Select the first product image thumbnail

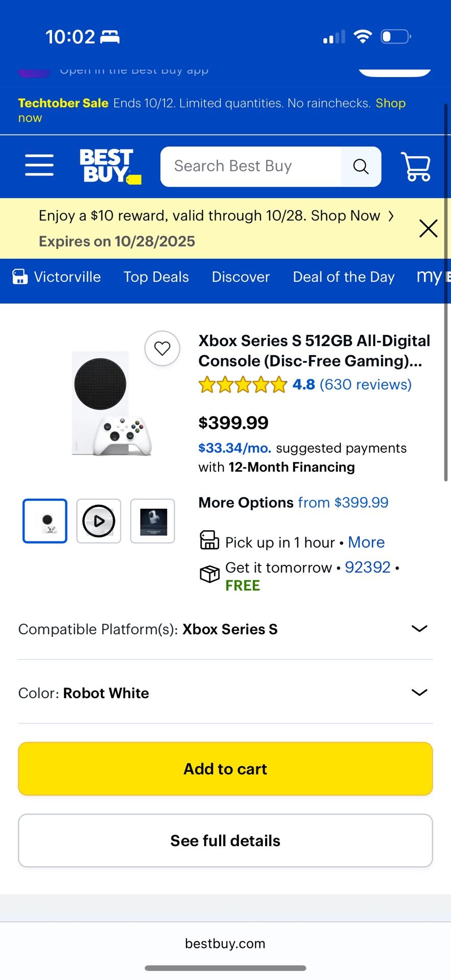point(45,521)
